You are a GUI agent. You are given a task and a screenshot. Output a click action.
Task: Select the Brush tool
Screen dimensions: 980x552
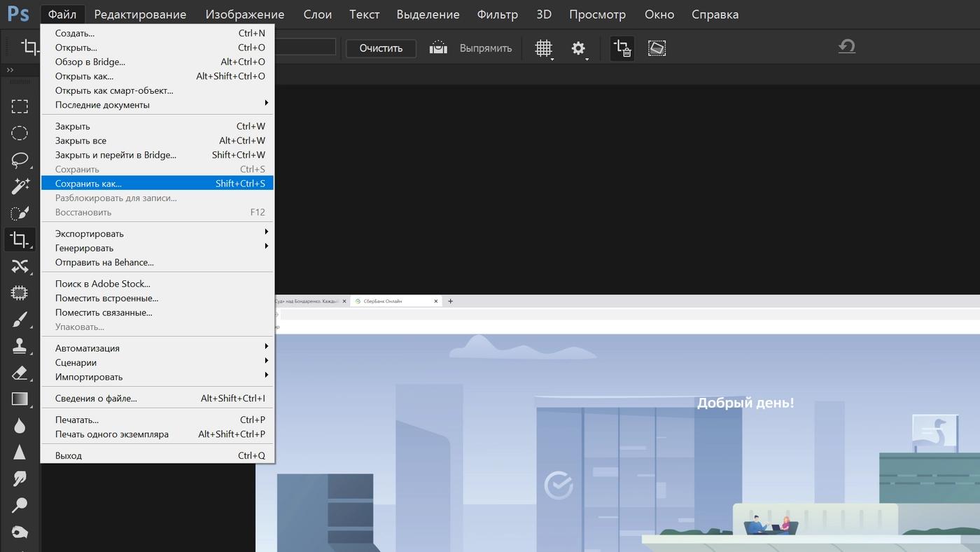coord(20,319)
